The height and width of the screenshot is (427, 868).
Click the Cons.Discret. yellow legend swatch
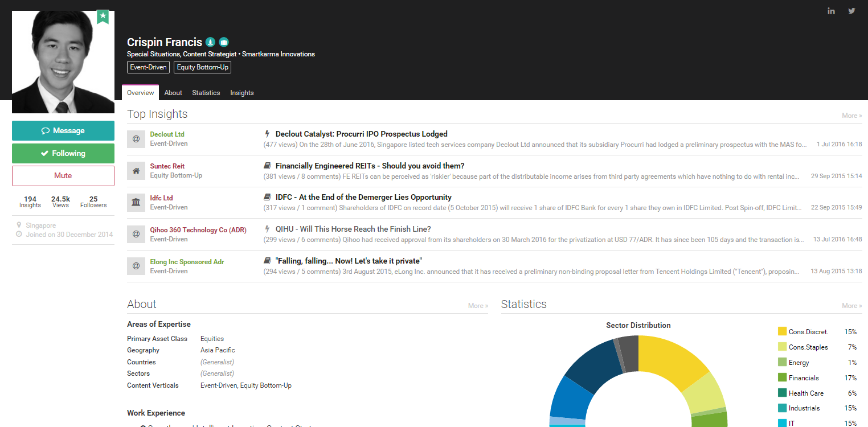point(782,331)
